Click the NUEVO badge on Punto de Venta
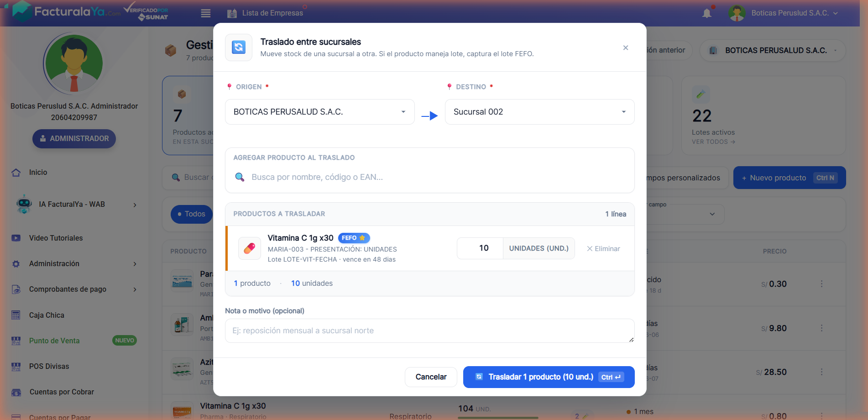This screenshot has height=420, width=868. point(125,341)
